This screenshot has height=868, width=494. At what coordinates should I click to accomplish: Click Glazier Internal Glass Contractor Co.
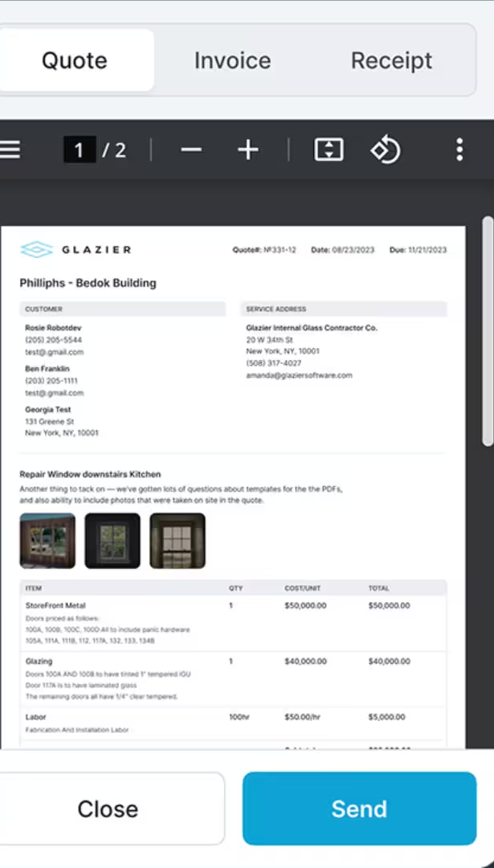point(312,328)
